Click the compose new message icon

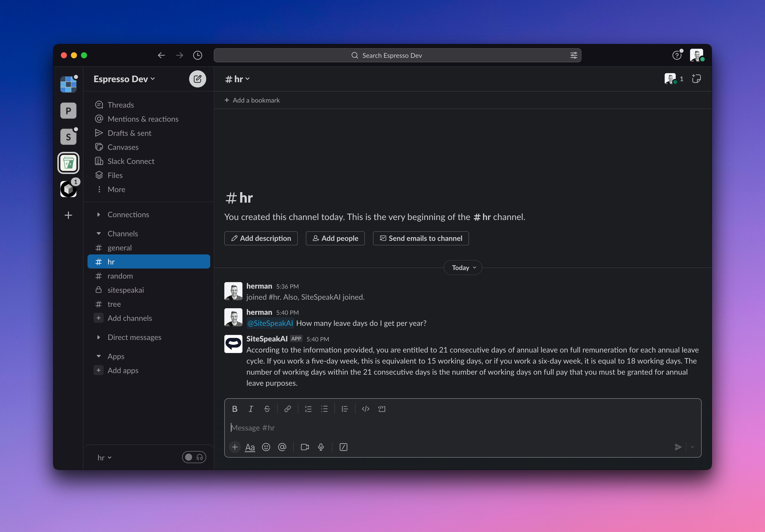pos(197,79)
